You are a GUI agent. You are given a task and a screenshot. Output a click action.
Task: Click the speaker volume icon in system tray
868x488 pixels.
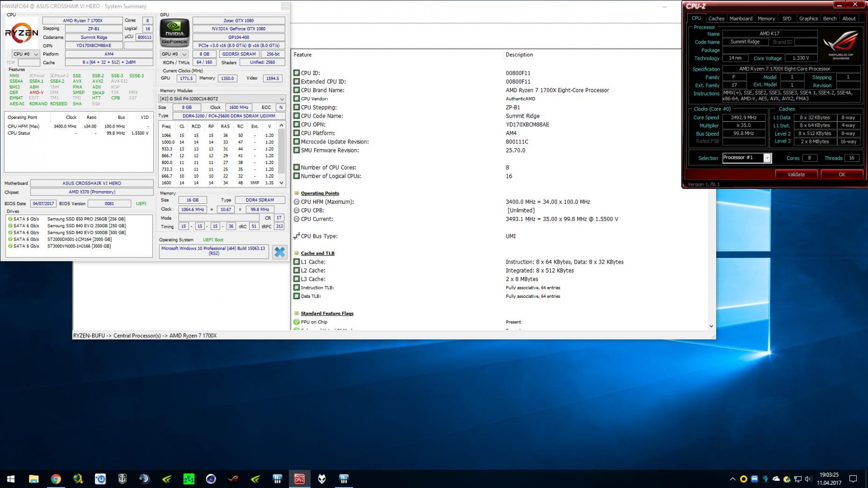point(808,479)
